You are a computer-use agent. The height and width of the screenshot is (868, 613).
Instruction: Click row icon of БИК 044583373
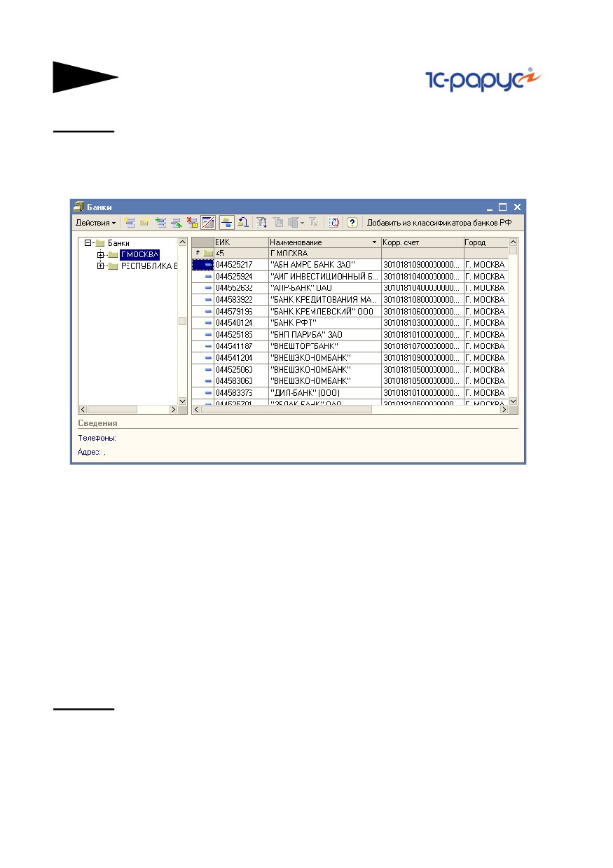pos(208,393)
